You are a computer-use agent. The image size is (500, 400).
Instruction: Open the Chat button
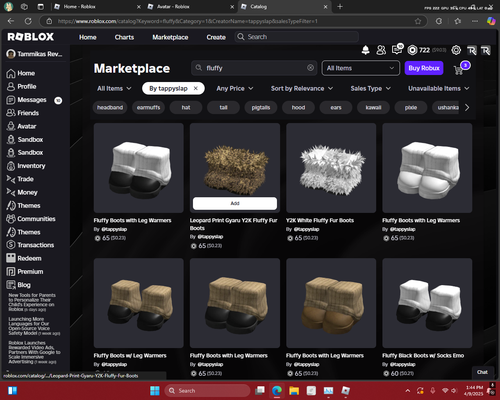click(482, 372)
